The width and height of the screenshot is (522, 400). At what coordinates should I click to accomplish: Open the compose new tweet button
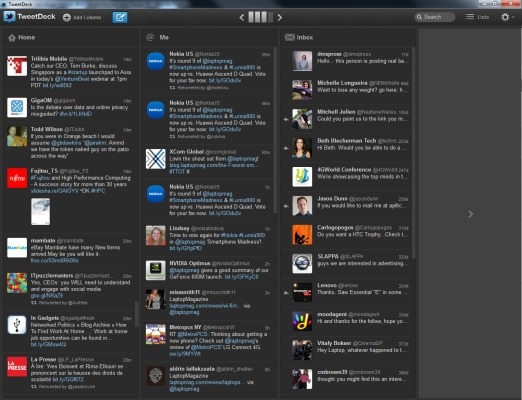pyautogui.click(x=120, y=17)
